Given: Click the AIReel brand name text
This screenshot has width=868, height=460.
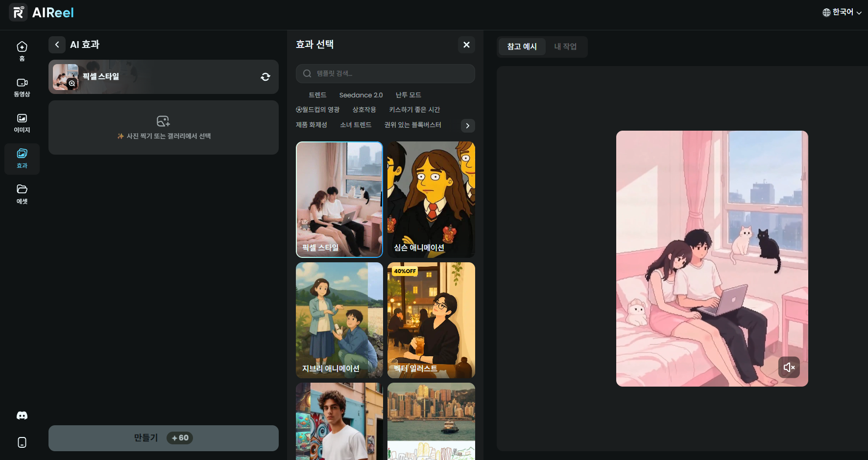Looking at the screenshot, I should [53, 13].
